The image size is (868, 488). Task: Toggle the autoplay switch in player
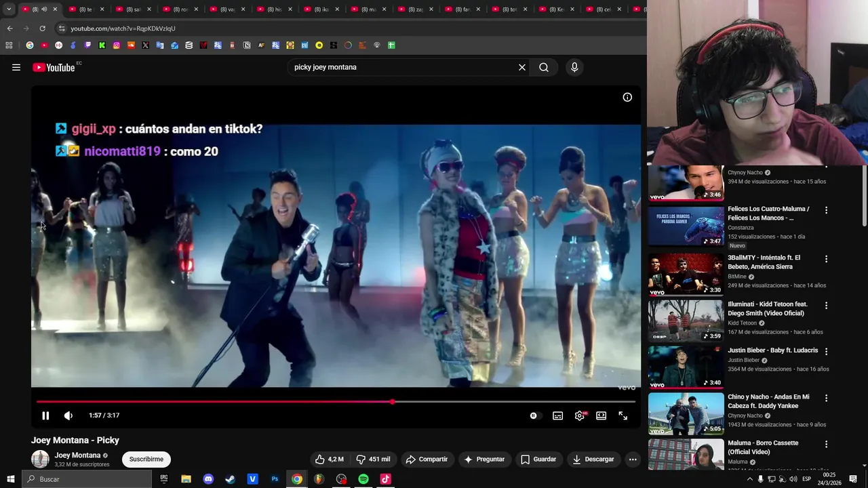click(535, 415)
